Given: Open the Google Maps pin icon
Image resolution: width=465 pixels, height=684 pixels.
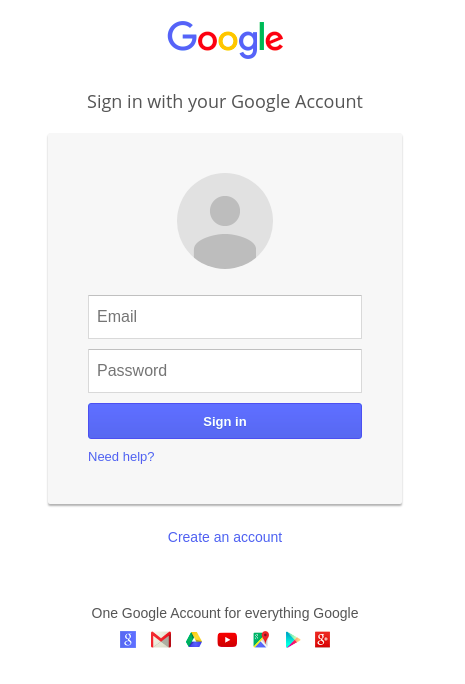Looking at the screenshot, I should click(x=261, y=640).
